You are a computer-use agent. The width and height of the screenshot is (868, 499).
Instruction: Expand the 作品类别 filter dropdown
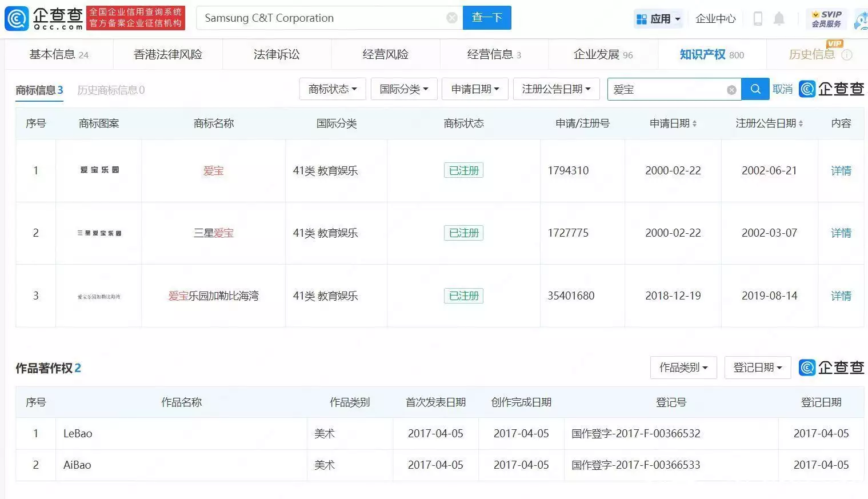pyautogui.click(x=684, y=368)
